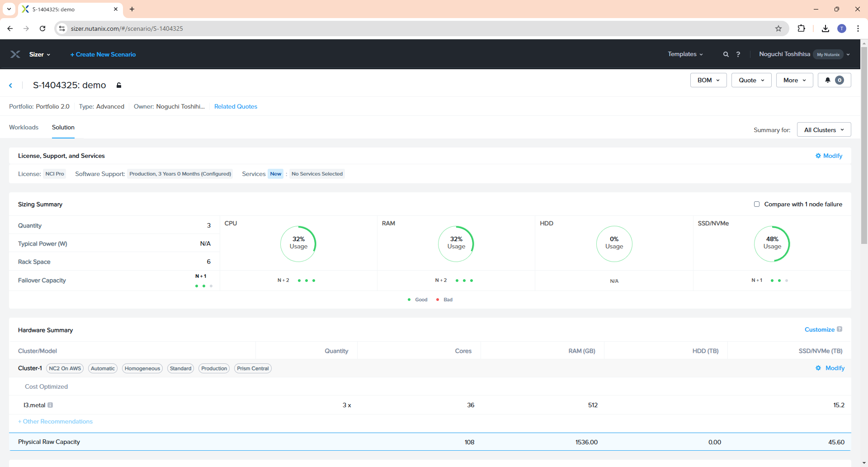Click the My Nutanix badge

(828, 54)
